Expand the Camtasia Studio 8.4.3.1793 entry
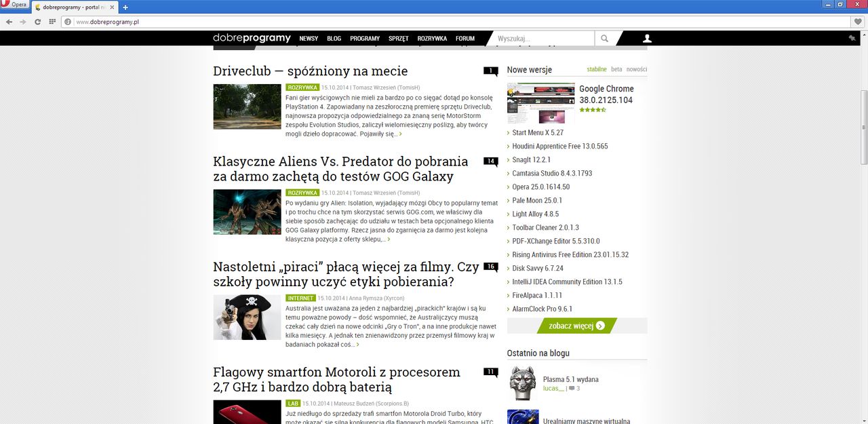The height and width of the screenshot is (424, 868). (x=552, y=173)
